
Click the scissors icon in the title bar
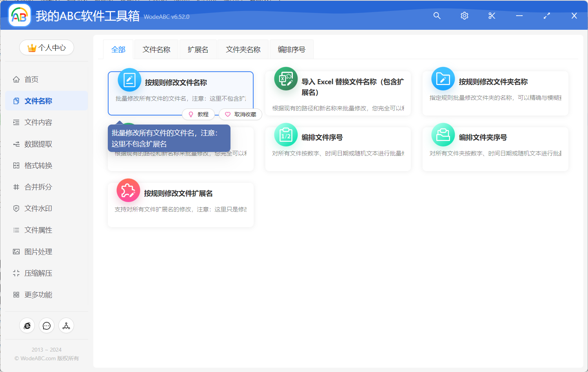tap(492, 16)
